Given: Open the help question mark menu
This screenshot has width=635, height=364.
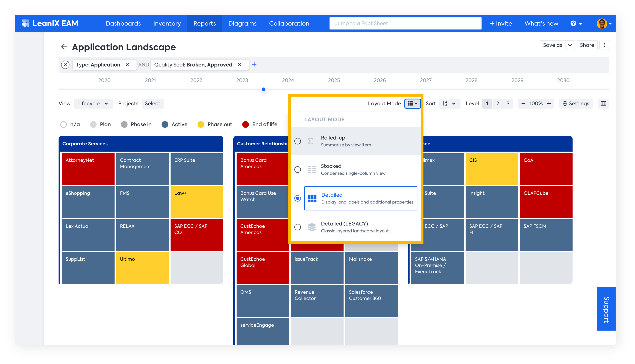Looking at the screenshot, I should point(576,23).
